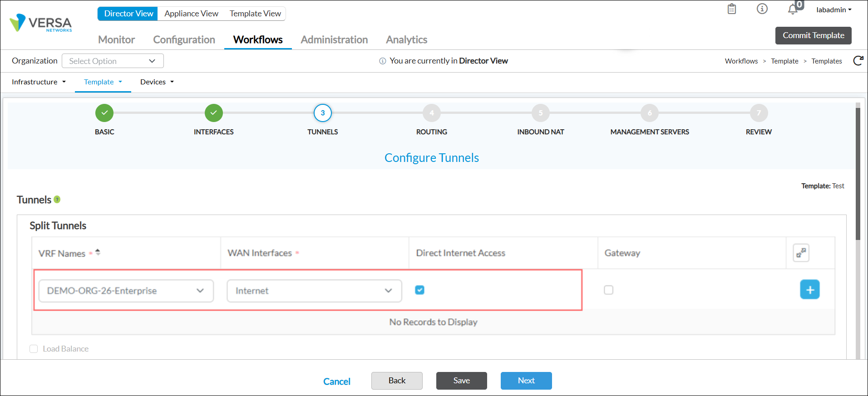The height and width of the screenshot is (396, 868).
Task: Expand the Split Tunnels table view icon
Action: click(801, 253)
